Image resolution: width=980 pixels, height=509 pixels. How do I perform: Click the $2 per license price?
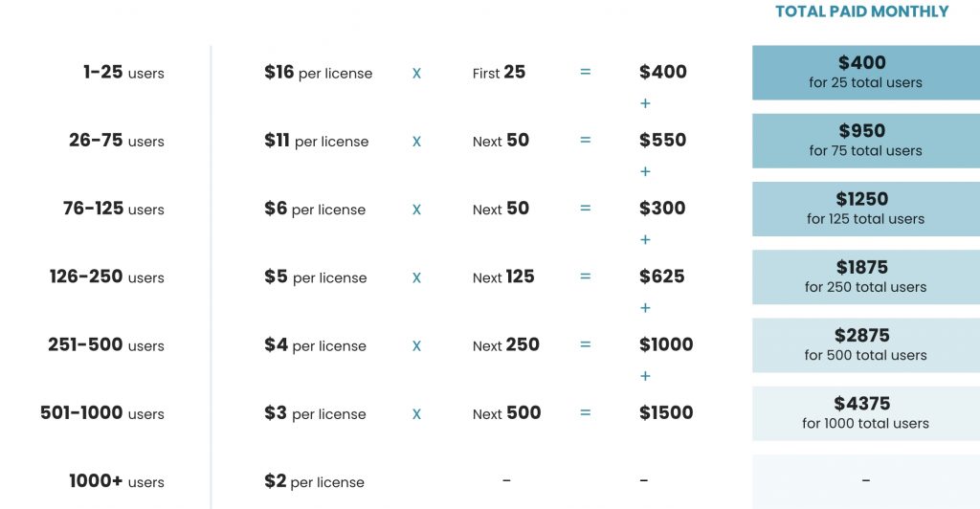coord(314,482)
